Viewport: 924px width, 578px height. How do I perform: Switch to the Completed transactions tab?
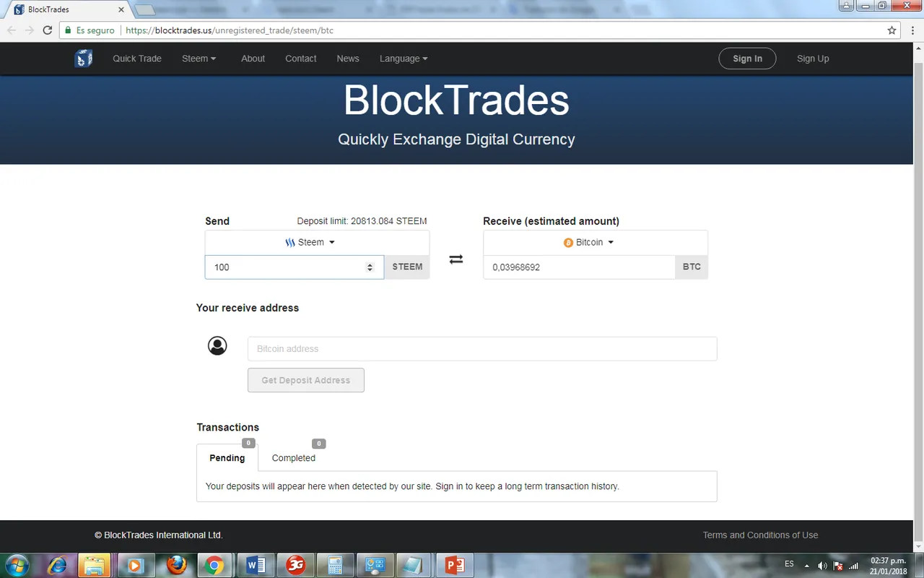coord(294,458)
